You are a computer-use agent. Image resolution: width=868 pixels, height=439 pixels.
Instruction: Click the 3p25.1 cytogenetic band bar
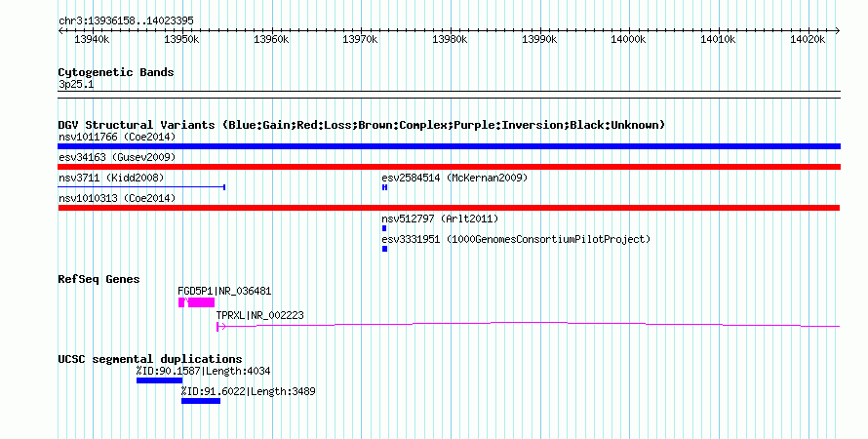(449, 95)
